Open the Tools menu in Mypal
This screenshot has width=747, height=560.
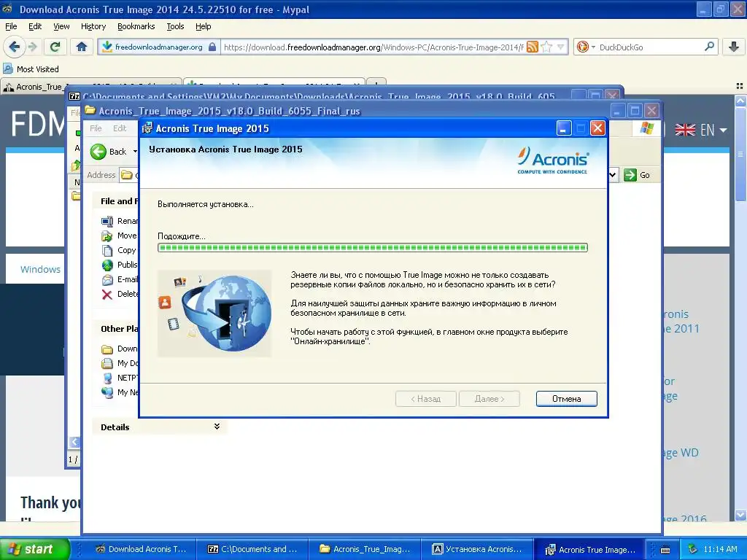[x=175, y=26]
